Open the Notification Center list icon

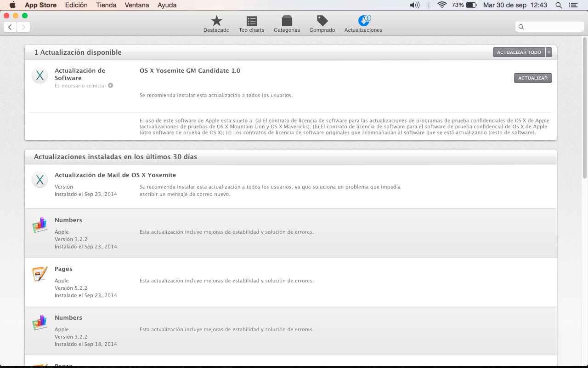pyautogui.click(x=572, y=5)
